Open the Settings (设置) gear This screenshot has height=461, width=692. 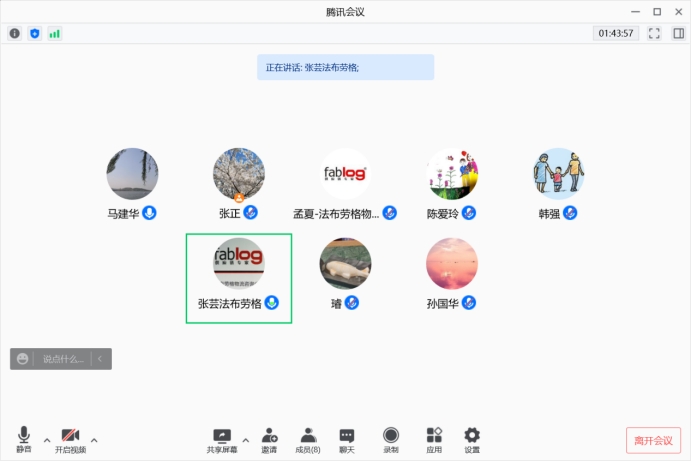tap(472, 439)
